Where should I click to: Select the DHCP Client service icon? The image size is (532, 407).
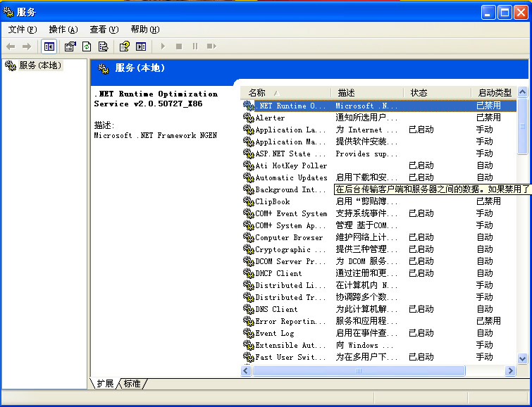(x=248, y=273)
